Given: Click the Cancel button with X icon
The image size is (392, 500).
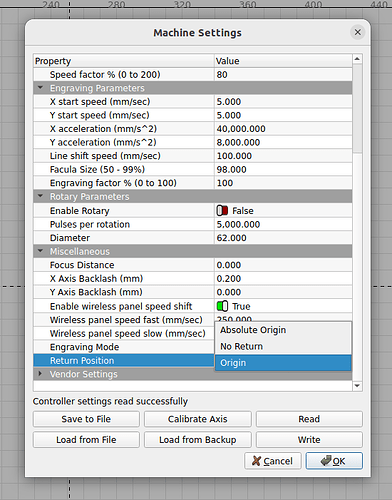Looking at the screenshot, I should [x=273, y=461].
